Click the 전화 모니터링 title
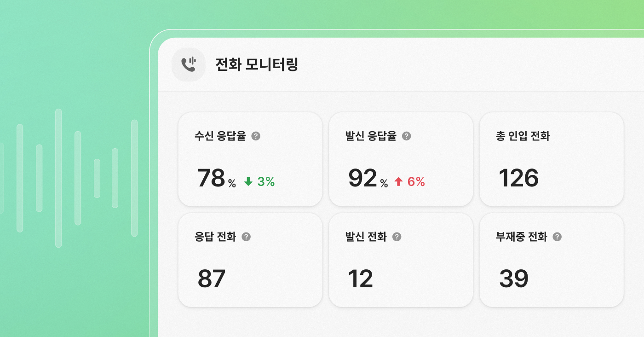644x337 pixels. pos(257,65)
